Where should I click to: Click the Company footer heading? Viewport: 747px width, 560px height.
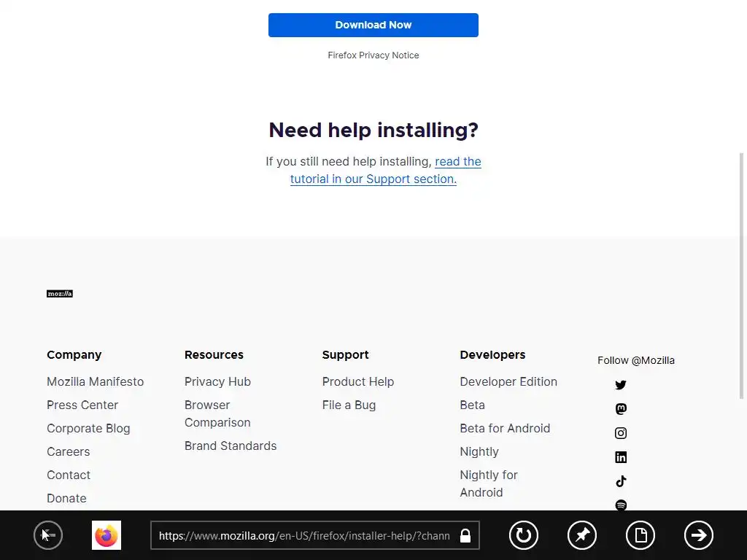[x=74, y=355]
